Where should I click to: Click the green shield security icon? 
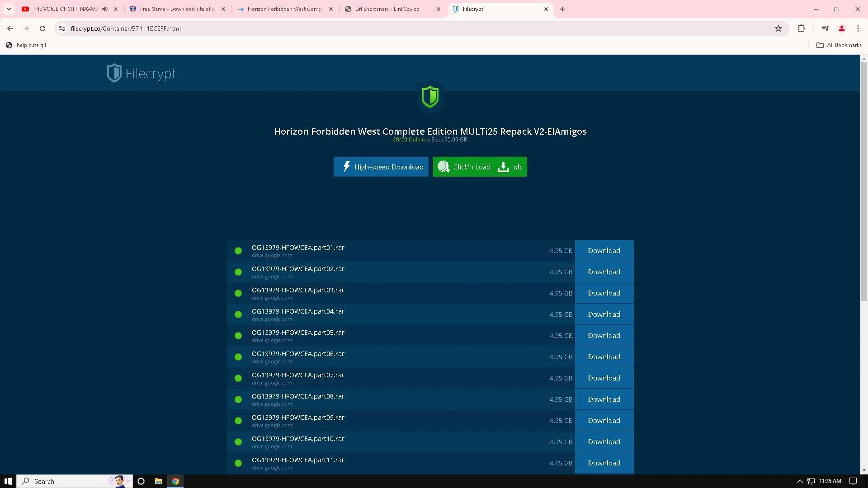pos(430,96)
